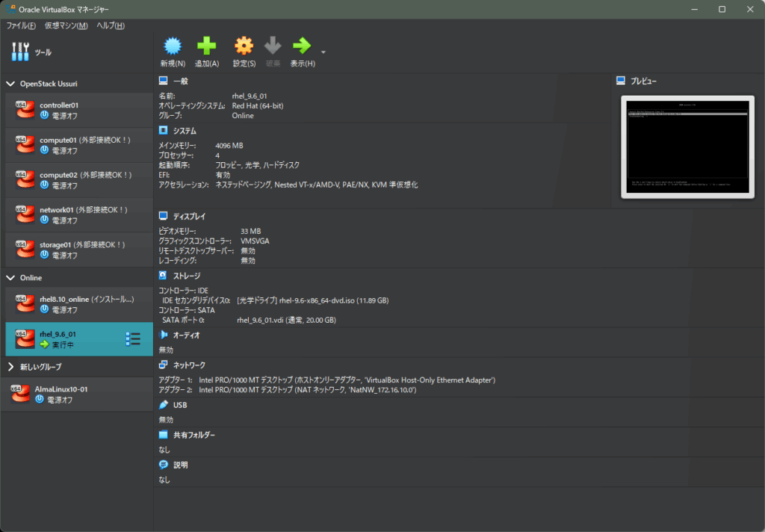Click the ネットワーク section icon

(163, 365)
